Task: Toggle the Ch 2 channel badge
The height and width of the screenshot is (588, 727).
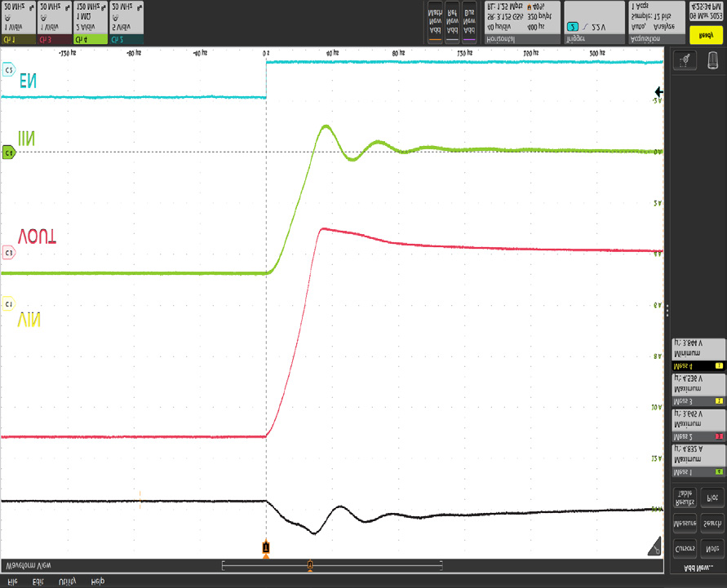Action: [126, 22]
